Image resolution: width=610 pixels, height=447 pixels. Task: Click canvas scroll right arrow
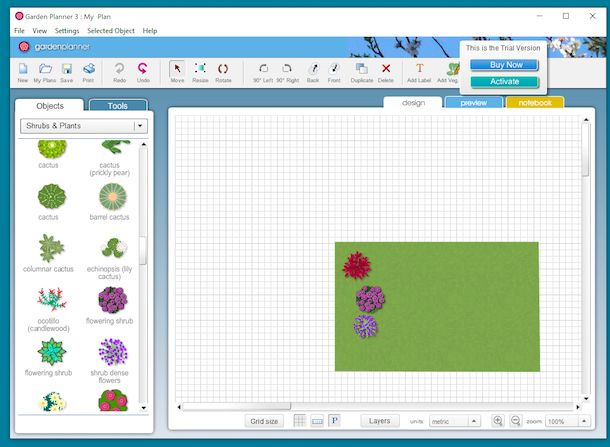(x=578, y=407)
